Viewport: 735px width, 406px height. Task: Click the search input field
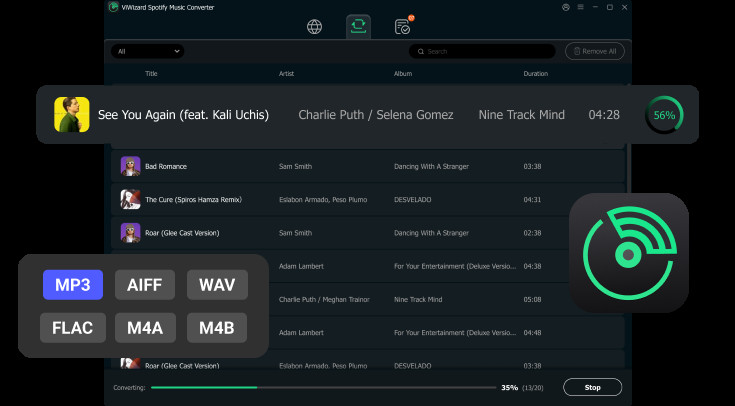click(482, 51)
